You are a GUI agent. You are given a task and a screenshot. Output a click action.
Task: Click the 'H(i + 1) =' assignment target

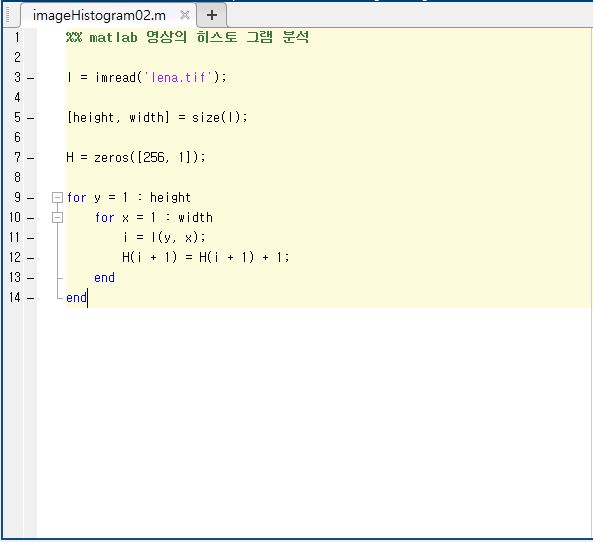[x=157, y=258]
